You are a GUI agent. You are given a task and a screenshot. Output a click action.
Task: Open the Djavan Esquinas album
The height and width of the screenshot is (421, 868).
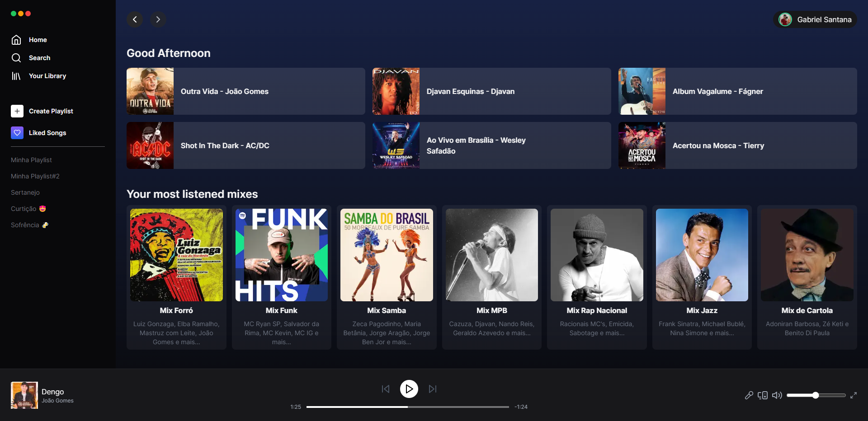click(x=491, y=91)
